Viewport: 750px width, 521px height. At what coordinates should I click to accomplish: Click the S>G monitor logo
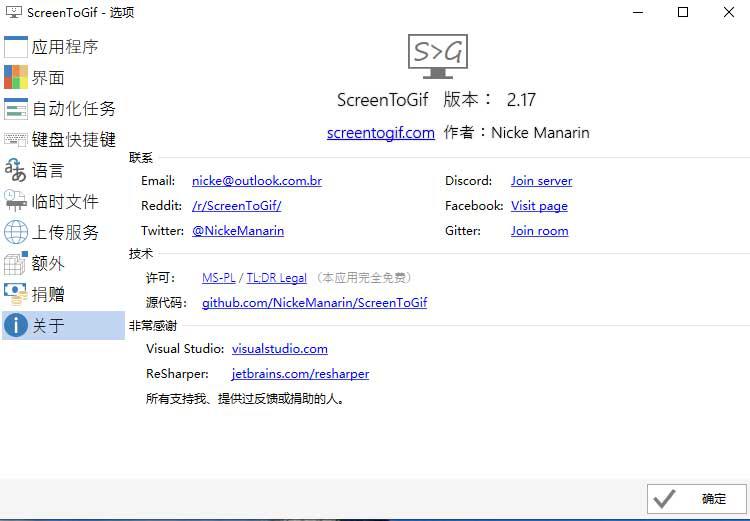438,56
